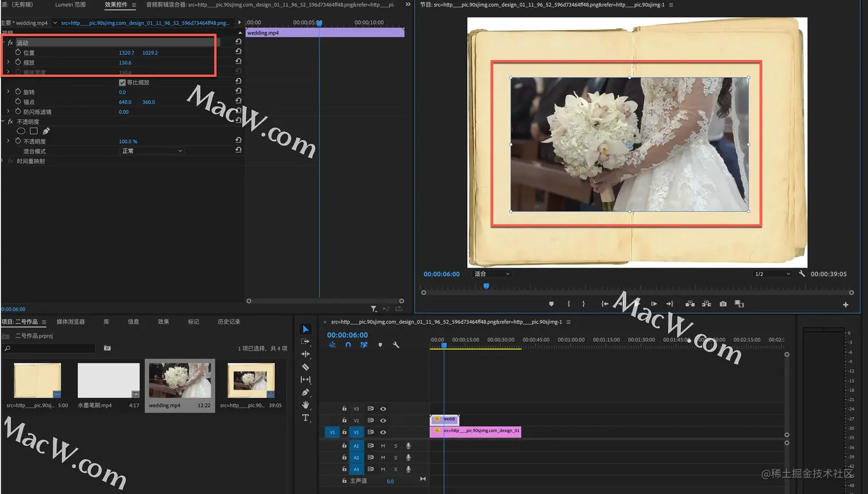Export frame with camera icon
868x494 pixels.
point(723,304)
